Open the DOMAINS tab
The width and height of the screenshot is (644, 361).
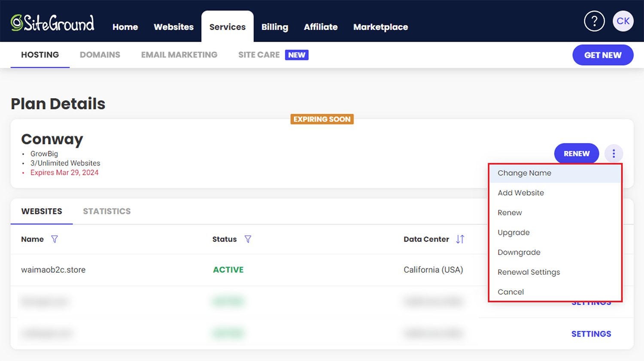(100, 55)
